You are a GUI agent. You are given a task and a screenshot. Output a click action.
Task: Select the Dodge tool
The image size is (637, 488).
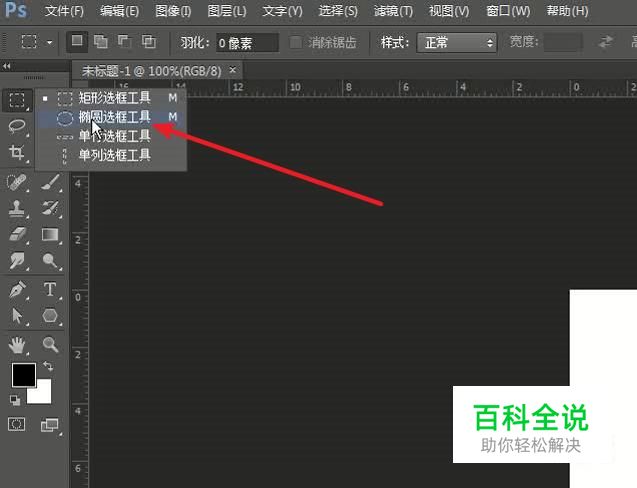click(50, 260)
